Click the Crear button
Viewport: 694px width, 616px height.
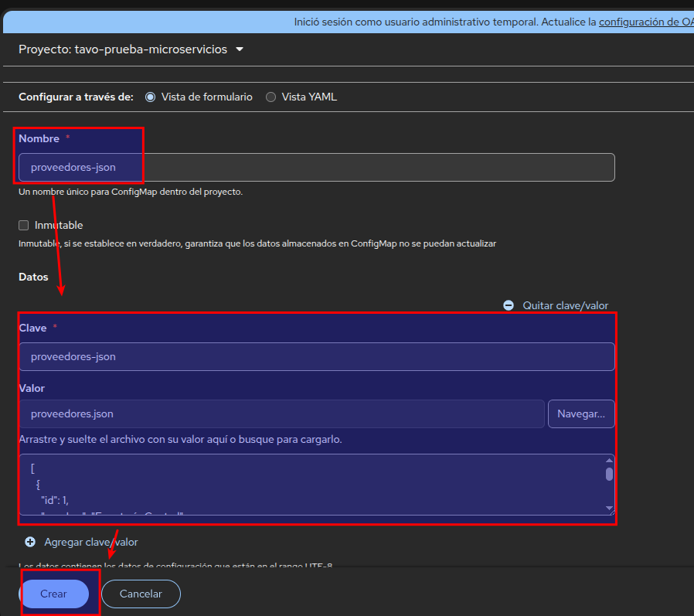coord(54,594)
